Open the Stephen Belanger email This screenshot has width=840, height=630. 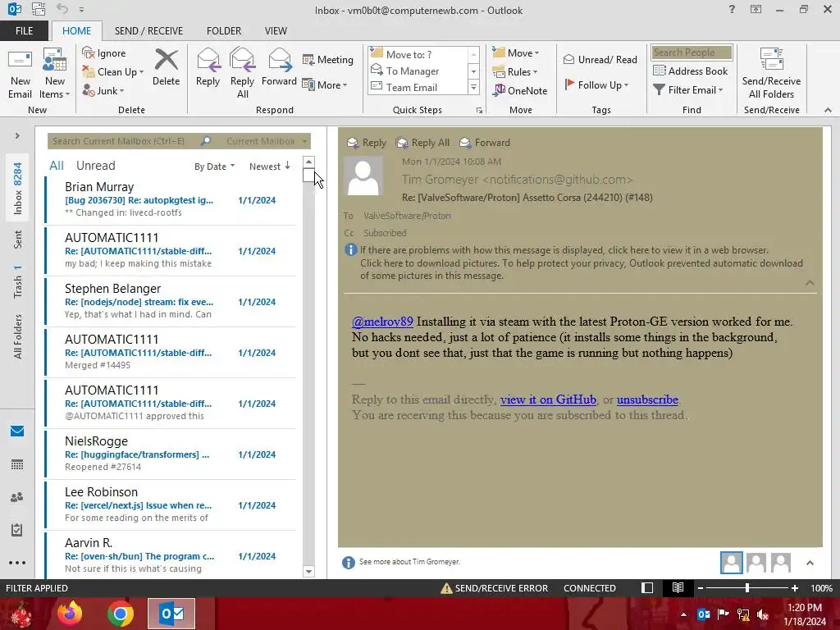coord(171,302)
